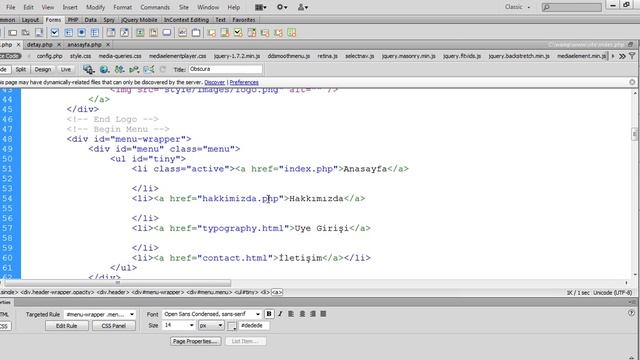The image size is (640, 360).
Task: Insert a form Button element
Action: click(x=167, y=33)
